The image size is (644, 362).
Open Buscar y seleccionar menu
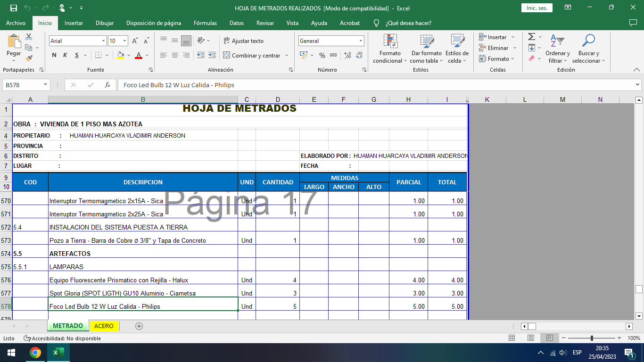pos(588,49)
